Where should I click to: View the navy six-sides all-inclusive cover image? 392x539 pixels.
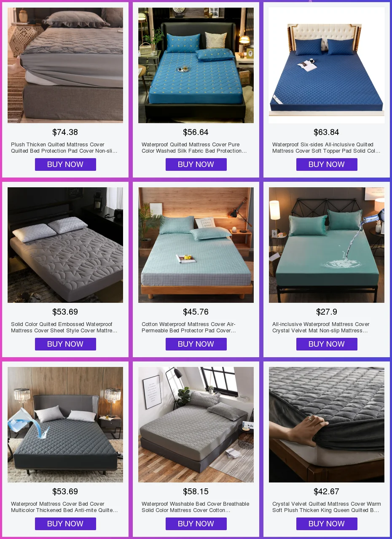click(327, 65)
